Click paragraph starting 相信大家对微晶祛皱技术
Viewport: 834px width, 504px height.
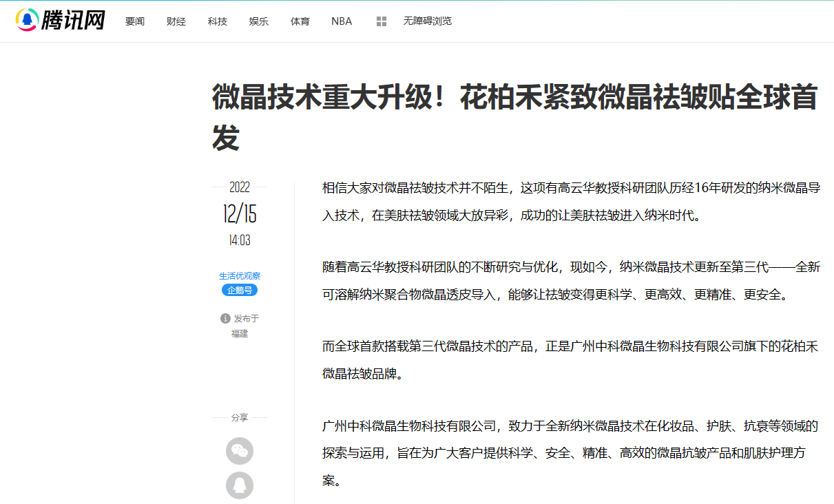pos(571,201)
